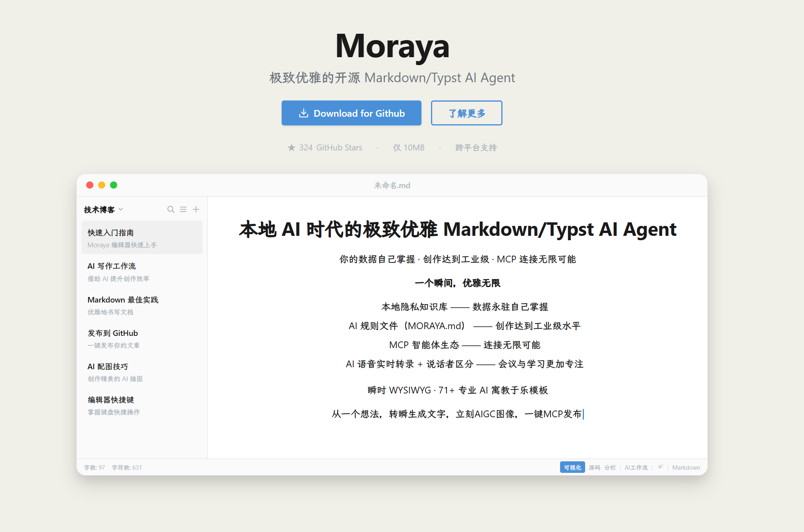Click the 未命名.md window title
The width and height of the screenshot is (804, 532).
(392, 185)
